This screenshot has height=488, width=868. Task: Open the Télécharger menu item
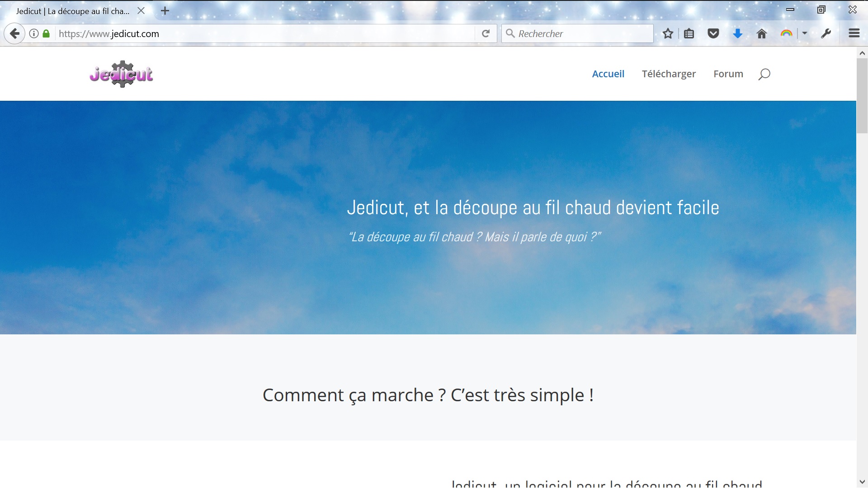[x=669, y=74]
